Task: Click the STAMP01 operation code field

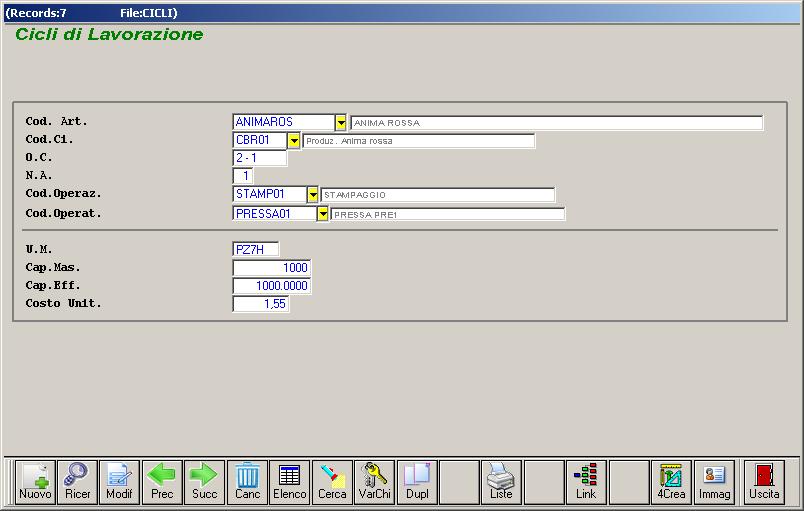Action: [x=270, y=194]
